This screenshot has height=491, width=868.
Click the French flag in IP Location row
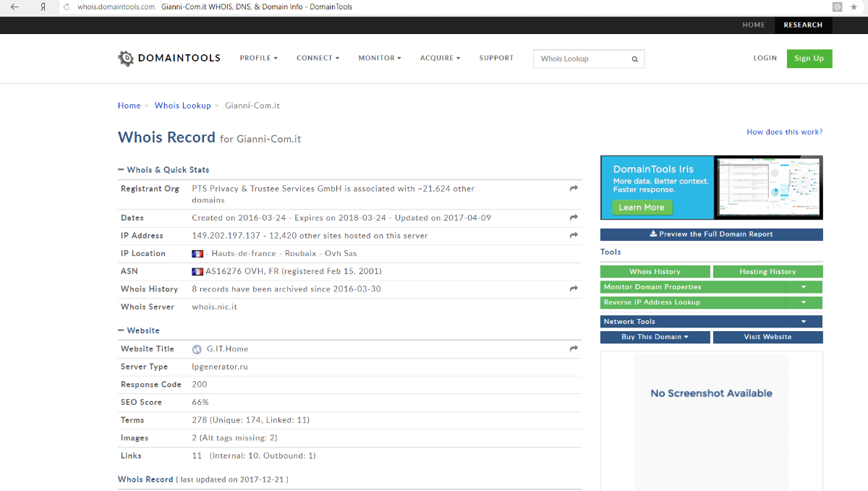[x=197, y=254]
